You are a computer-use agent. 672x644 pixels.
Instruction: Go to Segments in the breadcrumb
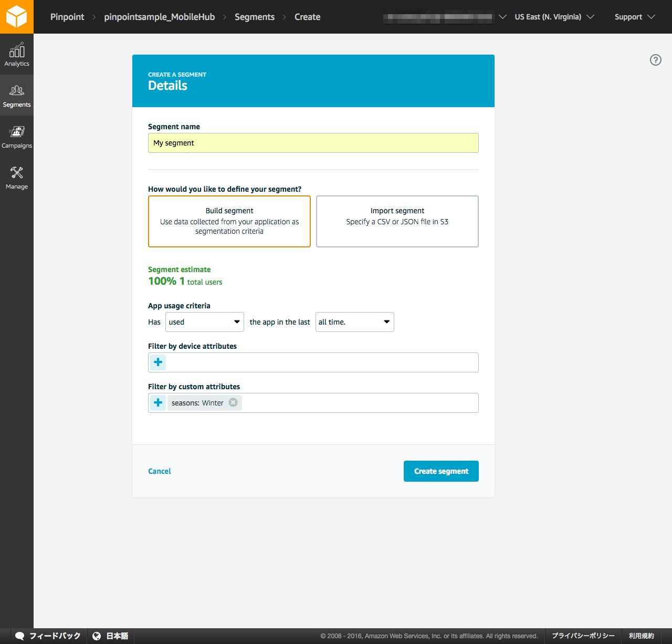tap(255, 17)
